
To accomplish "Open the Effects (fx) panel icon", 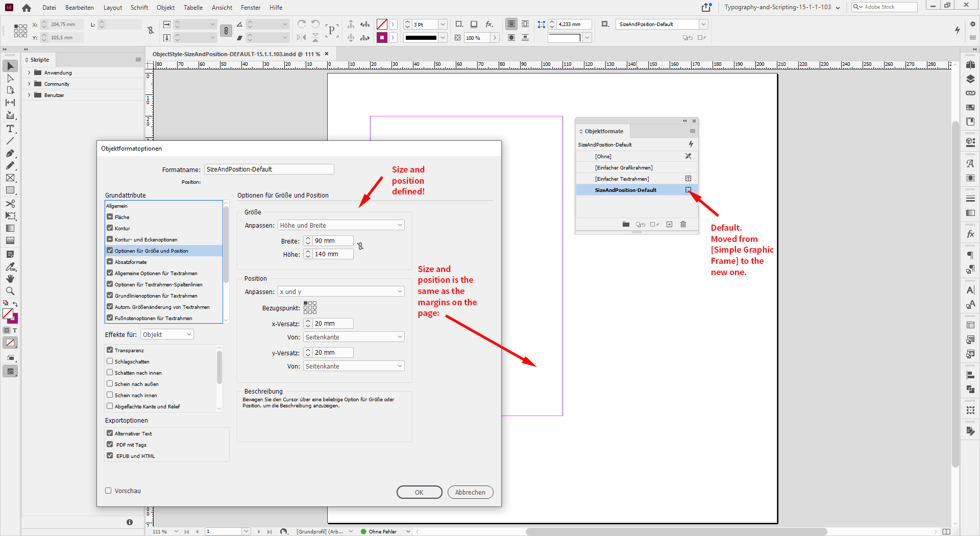I will 971,233.
